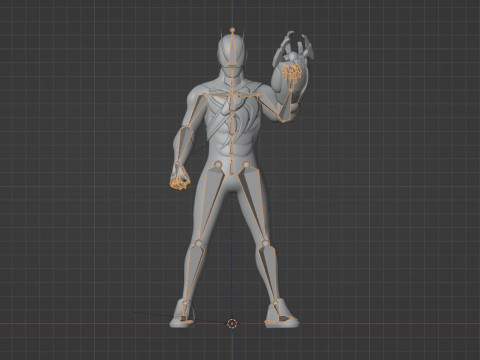480x360 pixels.
Task: Select the foot bone in the screen-right shoe
Action: (x=278, y=310)
